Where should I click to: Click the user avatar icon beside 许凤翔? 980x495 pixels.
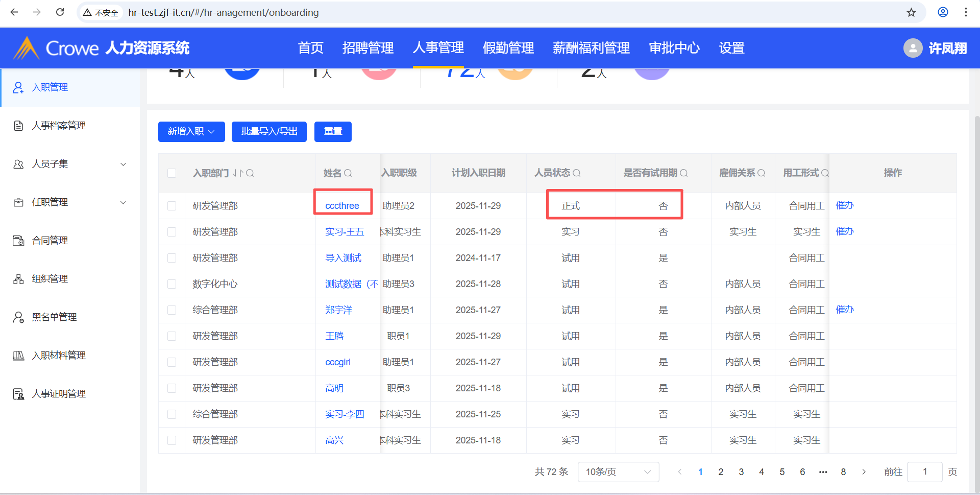point(913,48)
